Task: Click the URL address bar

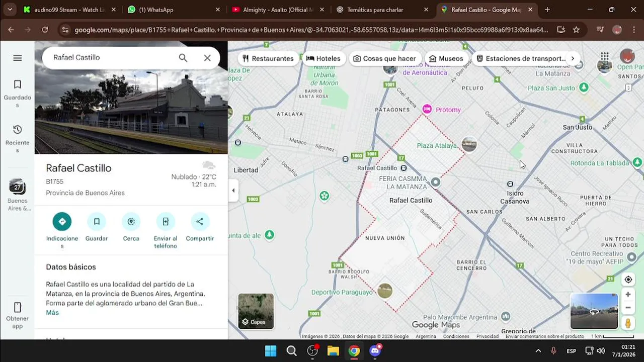Action: [x=311, y=30]
